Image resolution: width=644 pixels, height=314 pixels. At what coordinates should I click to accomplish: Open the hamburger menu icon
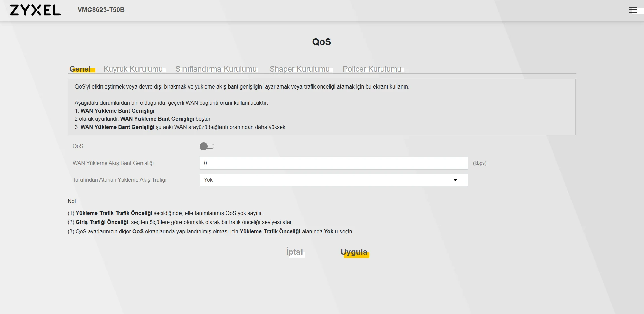point(633,10)
